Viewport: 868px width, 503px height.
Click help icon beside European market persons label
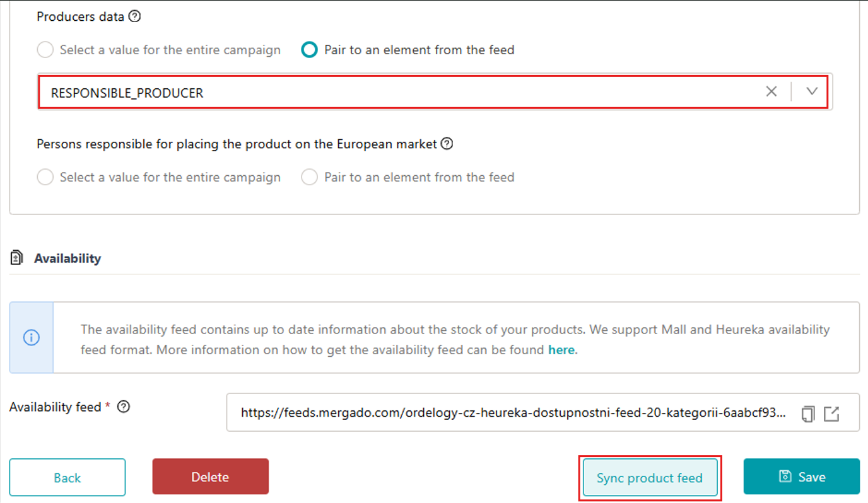pos(447,144)
